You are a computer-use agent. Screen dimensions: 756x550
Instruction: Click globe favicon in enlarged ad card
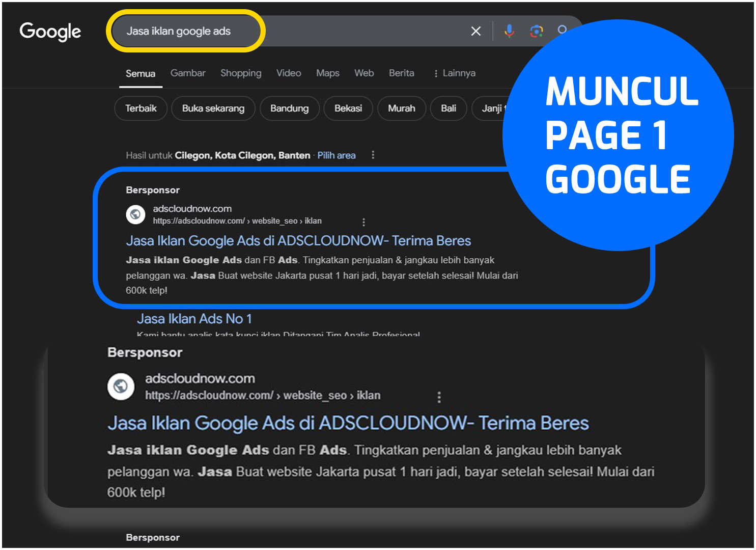point(121,387)
